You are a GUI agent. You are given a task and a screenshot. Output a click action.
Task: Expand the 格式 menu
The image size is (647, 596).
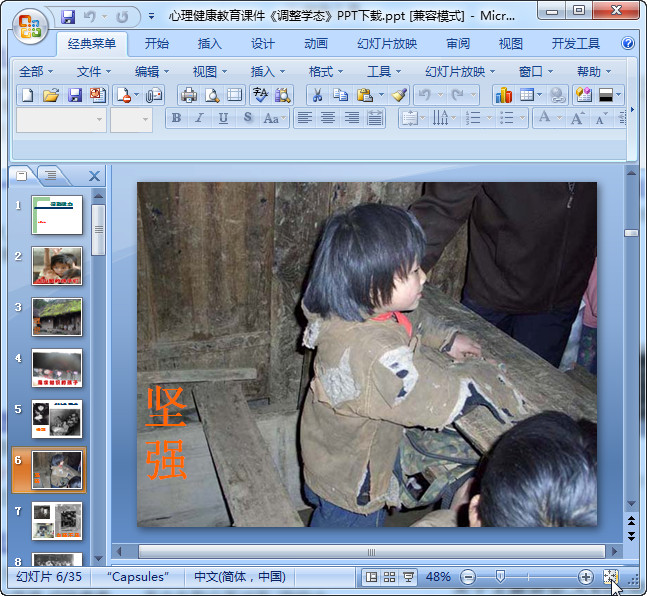[326, 72]
